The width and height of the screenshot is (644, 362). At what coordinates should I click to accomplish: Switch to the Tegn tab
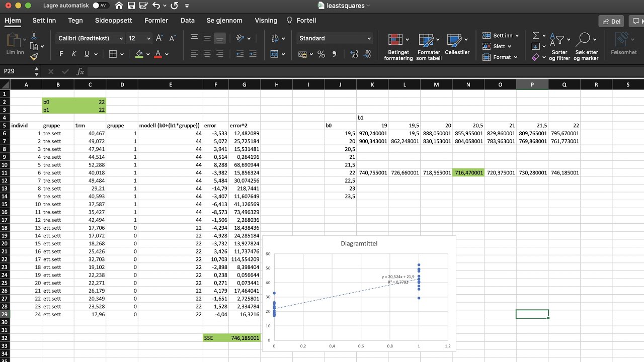tap(75, 21)
